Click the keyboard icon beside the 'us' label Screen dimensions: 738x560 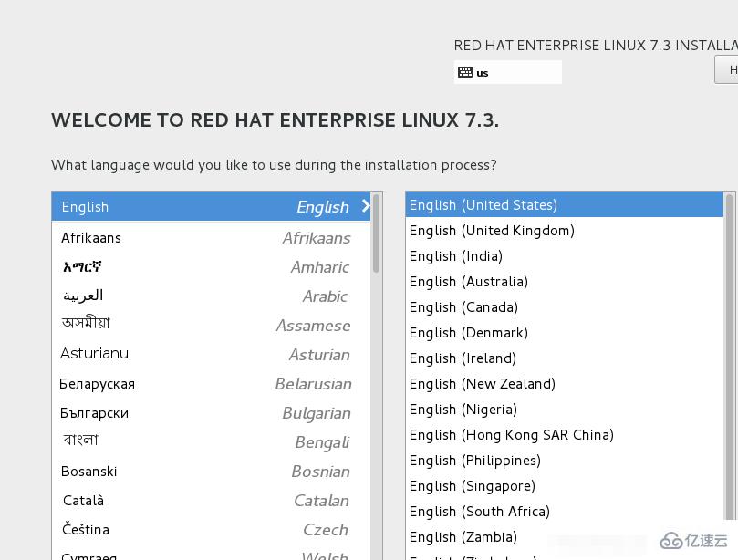click(x=465, y=72)
